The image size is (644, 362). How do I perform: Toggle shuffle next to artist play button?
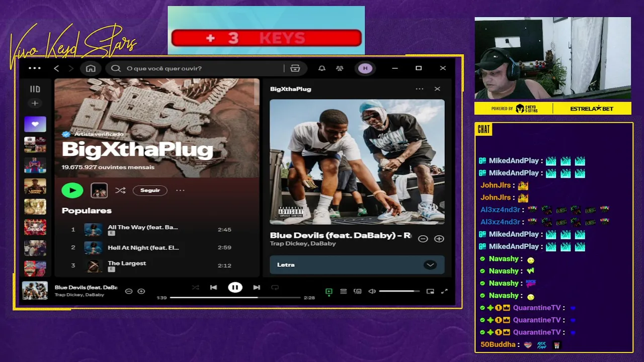tap(120, 190)
